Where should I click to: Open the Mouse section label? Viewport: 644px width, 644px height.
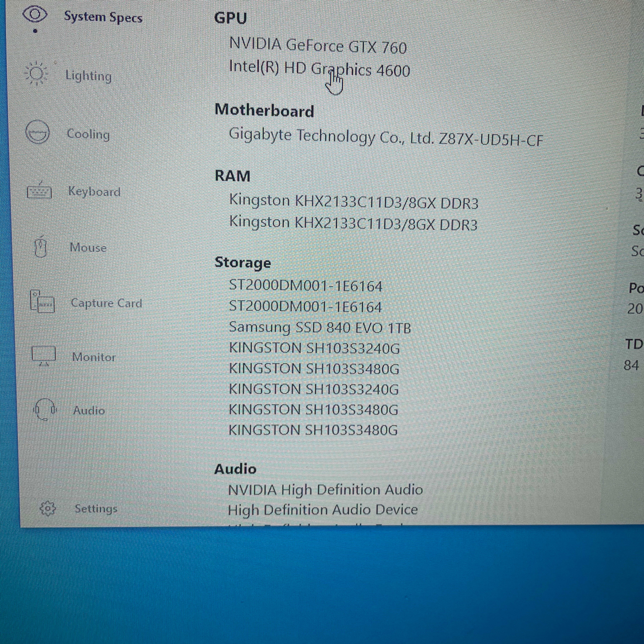88,248
